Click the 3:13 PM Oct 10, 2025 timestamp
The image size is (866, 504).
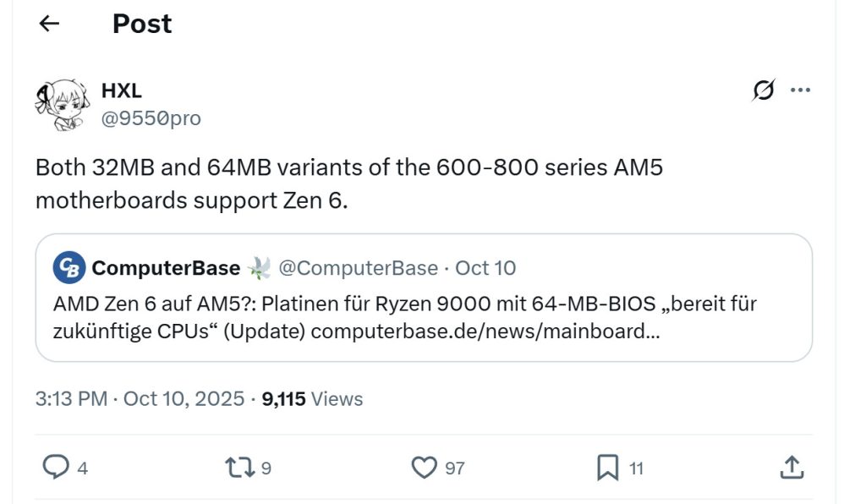coord(140,398)
